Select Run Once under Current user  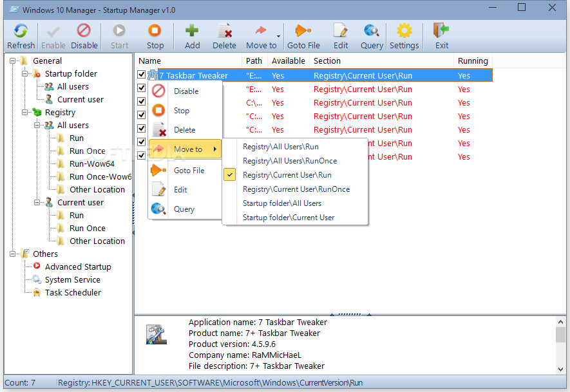(x=87, y=228)
